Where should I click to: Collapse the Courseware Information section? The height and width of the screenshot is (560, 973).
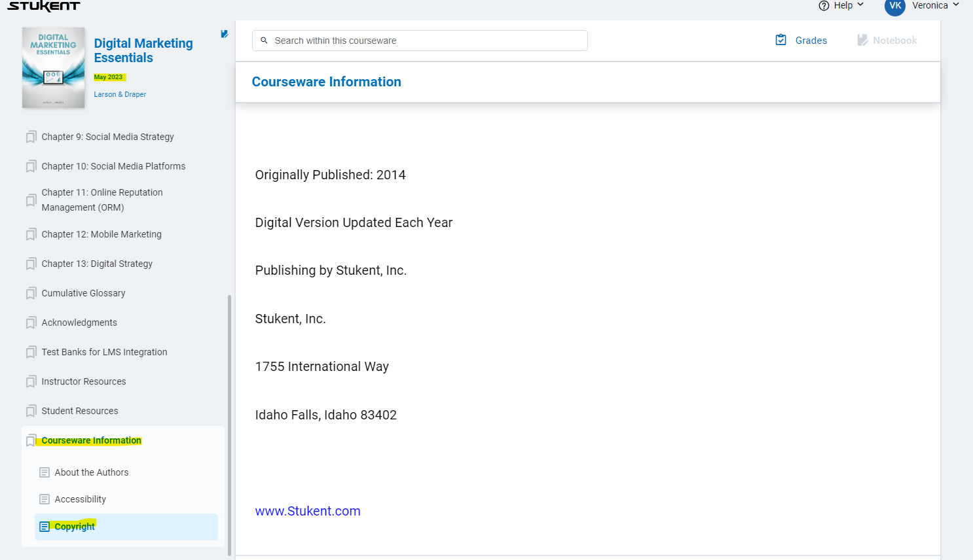[92, 440]
